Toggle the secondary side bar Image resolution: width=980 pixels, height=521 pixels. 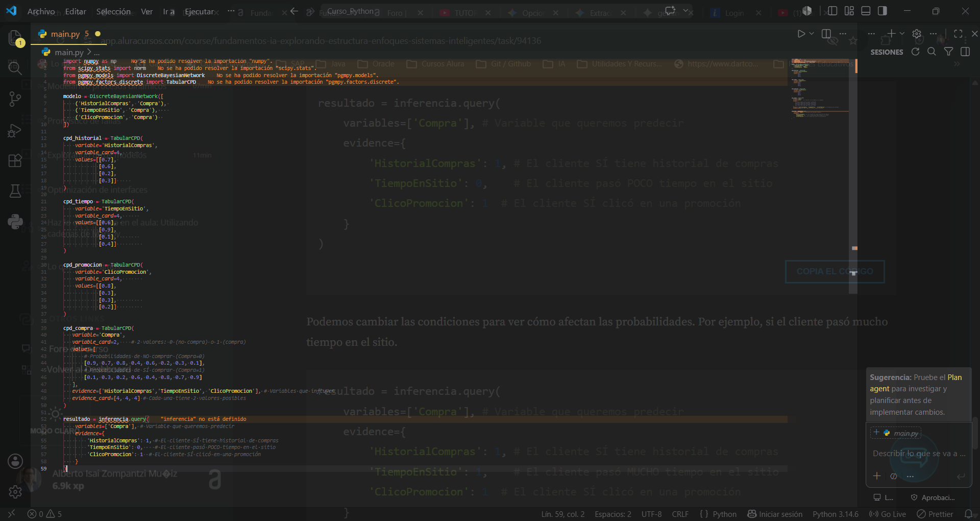click(x=883, y=11)
